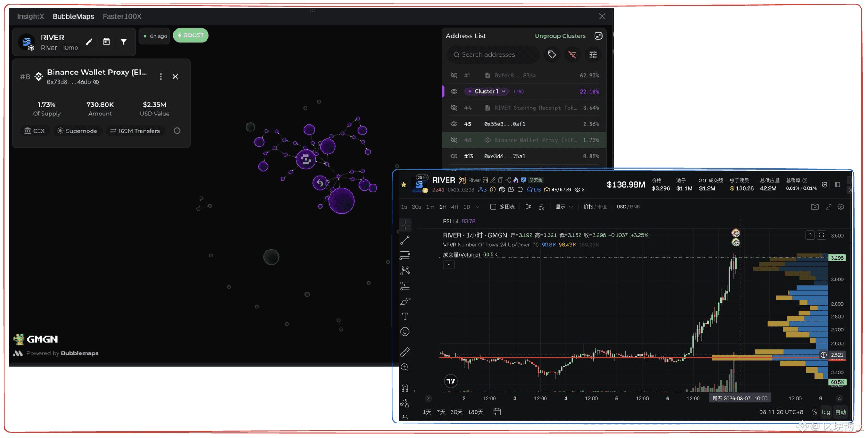Toggle 价格 / 市值 price or market cap
This screenshot has height=438, width=868.
tap(595, 207)
